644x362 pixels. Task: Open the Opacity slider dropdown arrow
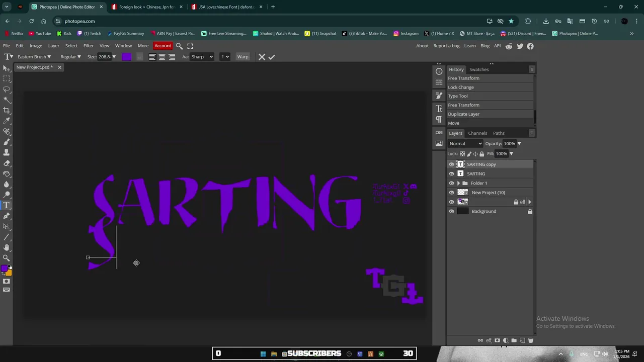(519, 144)
